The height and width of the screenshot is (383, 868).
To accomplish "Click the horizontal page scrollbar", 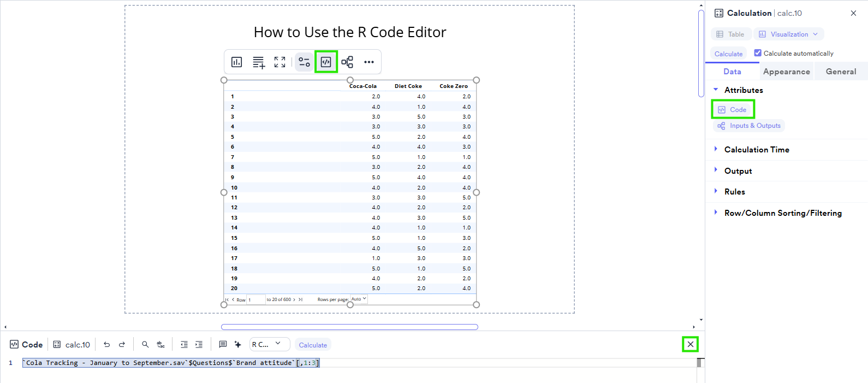I will pos(349,327).
